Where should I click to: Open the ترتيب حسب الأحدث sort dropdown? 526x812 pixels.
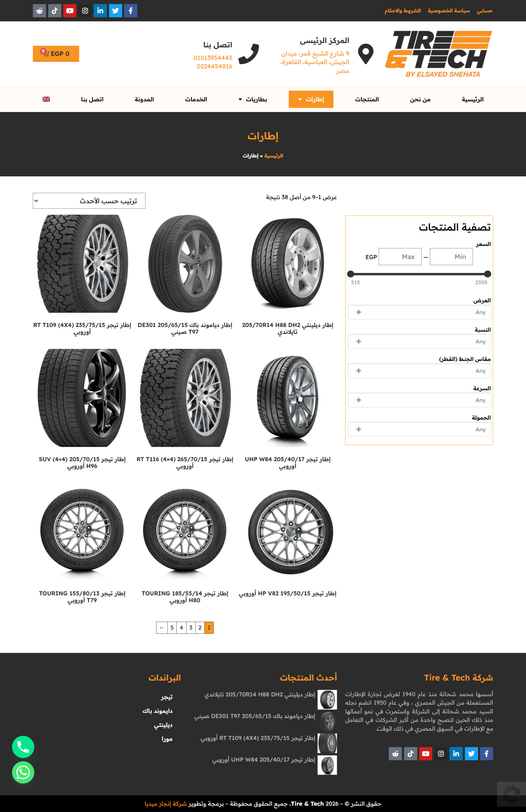click(x=89, y=201)
